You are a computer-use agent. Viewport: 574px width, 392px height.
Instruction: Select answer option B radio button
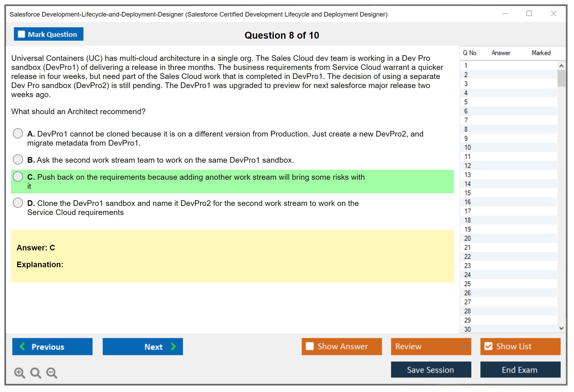click(x=18, y=159)
